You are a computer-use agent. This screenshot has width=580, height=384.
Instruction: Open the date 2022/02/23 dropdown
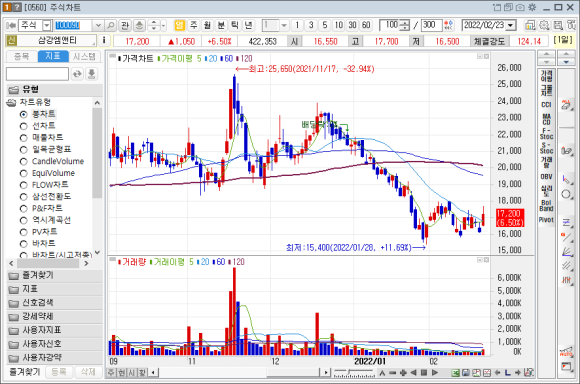(511, 25)
